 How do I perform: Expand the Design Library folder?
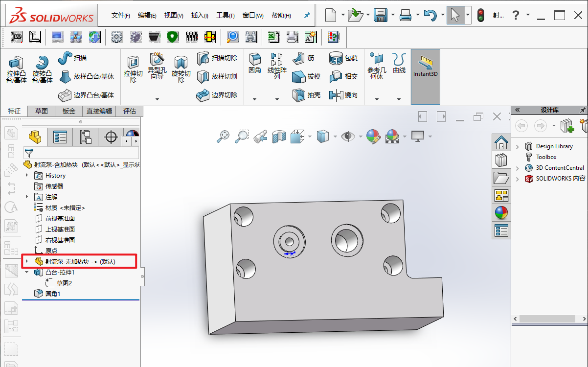pyautogui.click(x=518, y=146)
